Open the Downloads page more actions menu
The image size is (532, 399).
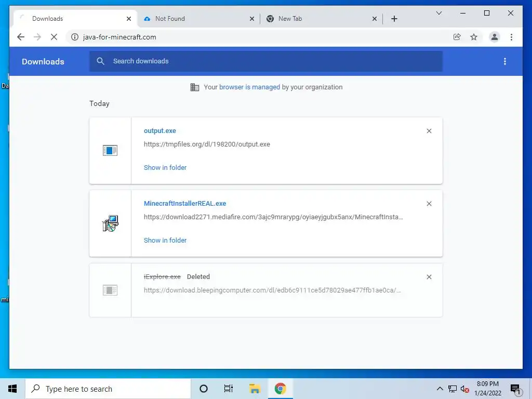(505, 61)
